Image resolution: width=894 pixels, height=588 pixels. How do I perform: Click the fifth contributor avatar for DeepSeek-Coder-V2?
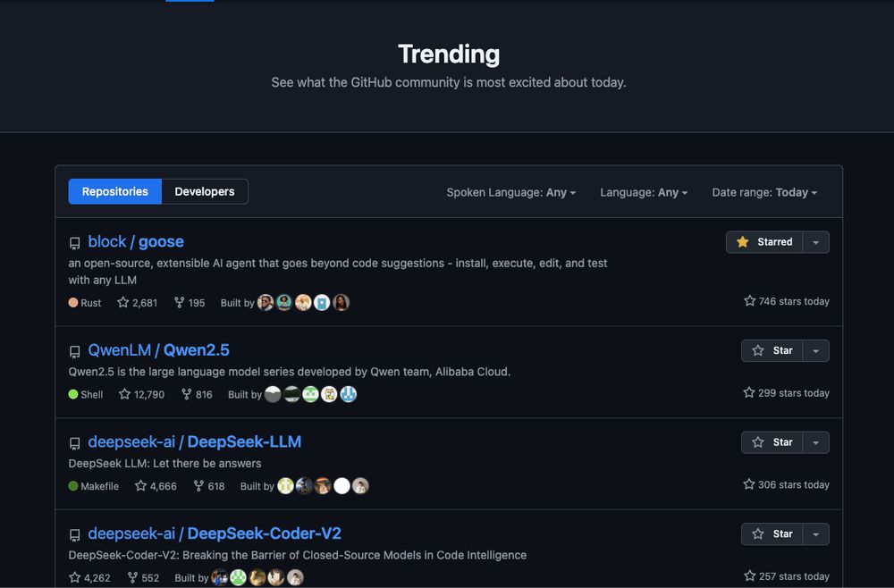coord(295,578)
